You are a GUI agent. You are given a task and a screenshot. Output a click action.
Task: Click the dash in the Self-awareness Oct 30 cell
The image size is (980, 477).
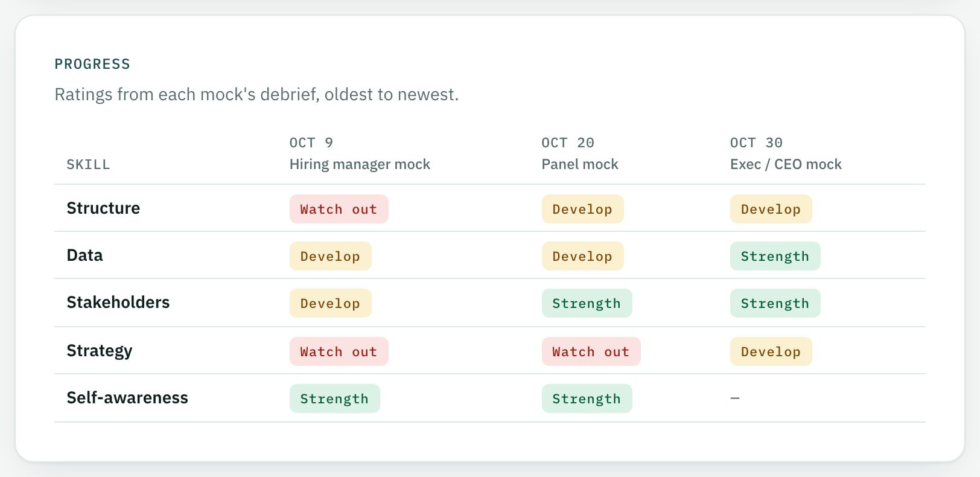click(735, 398)
